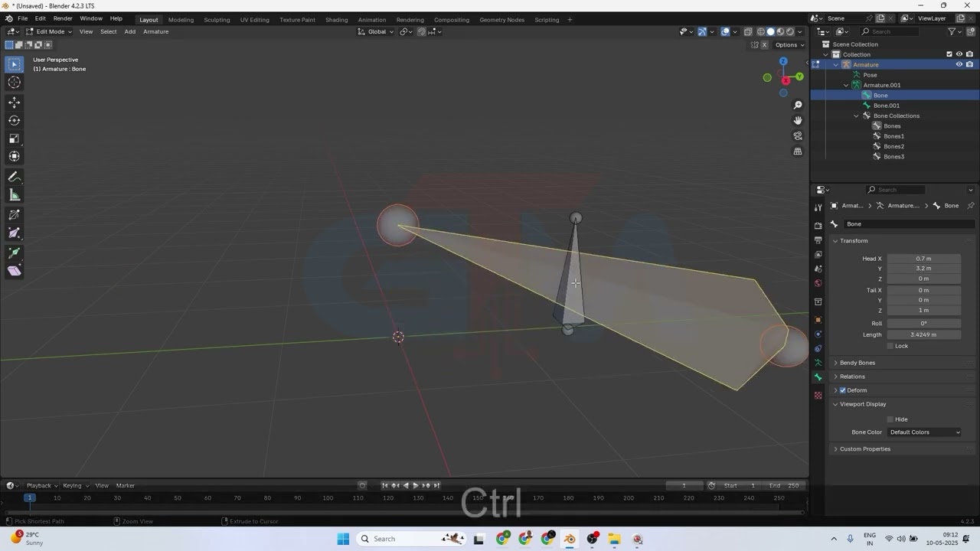Collapse the Bone Collections tree row
This screenshot has width=980, height=551.
coord(856,116)
